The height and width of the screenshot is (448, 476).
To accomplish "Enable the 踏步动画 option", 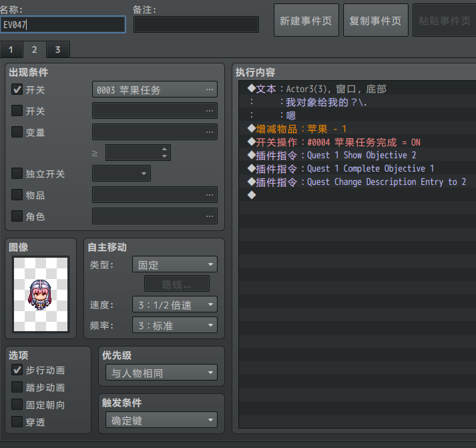I will (17, 387).
